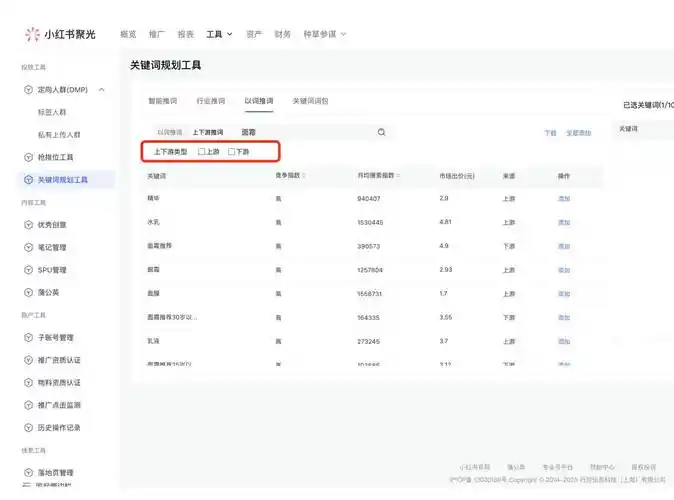This screenshot has width=674, height=500.
Task: Click the 已选关键词 panel heading
Action: click(x=648, y=105)
